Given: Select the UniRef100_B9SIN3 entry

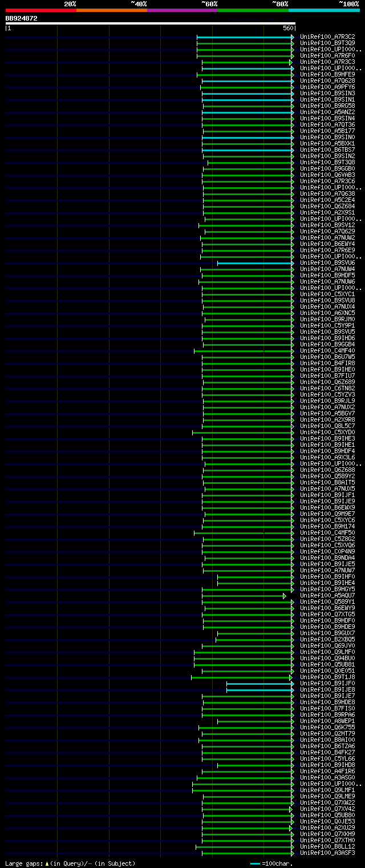Looking at the screenshot, I should 327,94.
